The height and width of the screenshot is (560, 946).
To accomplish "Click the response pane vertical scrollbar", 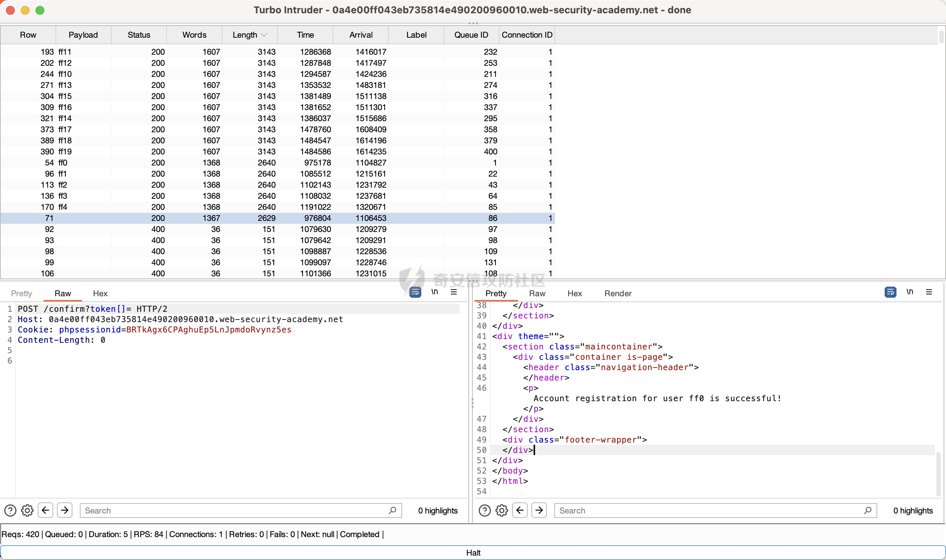I will 939,474.
